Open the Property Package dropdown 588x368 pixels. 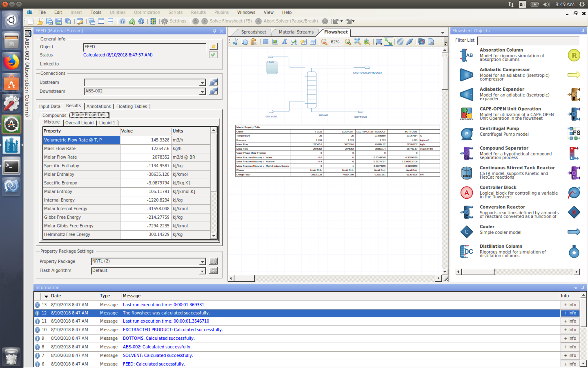tap(202, 261)
